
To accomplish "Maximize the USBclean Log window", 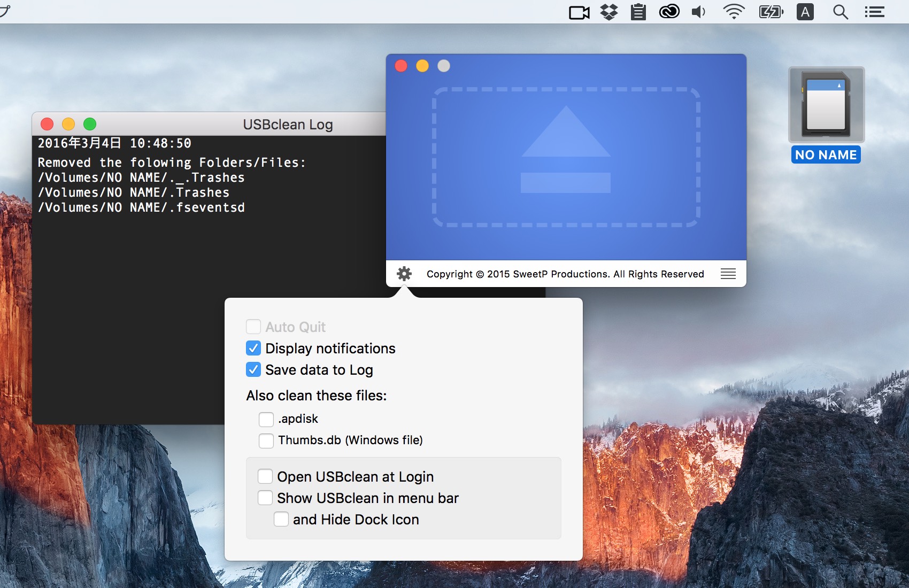I will click(90, 124).
